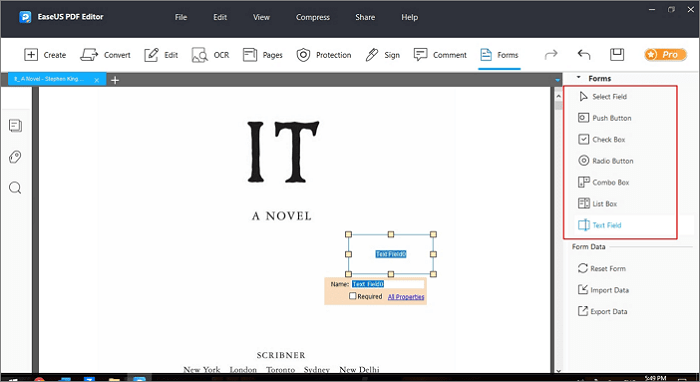
Task: Click Reset Form
Action: [602, 268]
